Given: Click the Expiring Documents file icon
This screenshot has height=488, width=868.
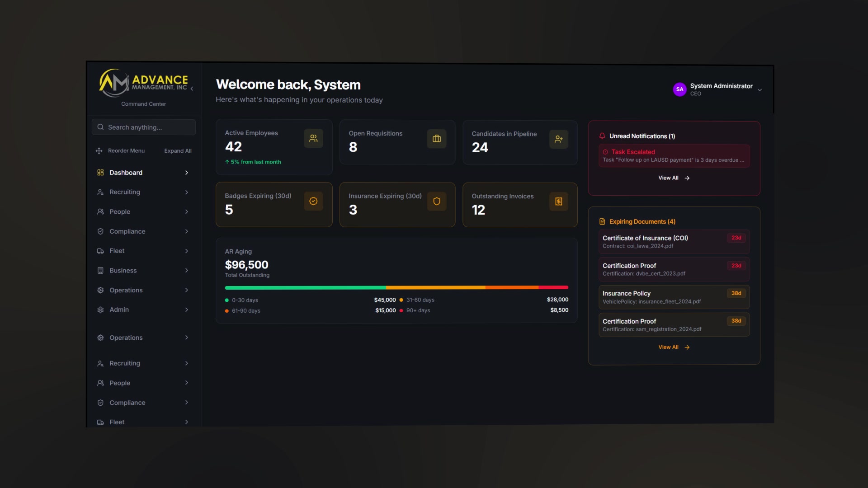Looking at the screenshot, I should [x=602, y=221].
